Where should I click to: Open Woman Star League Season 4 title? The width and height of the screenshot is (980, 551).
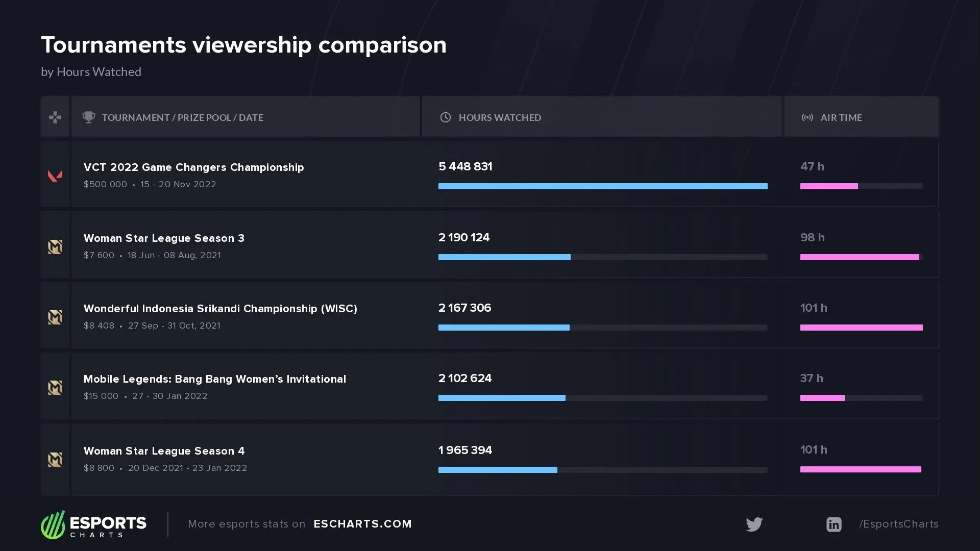164,451
